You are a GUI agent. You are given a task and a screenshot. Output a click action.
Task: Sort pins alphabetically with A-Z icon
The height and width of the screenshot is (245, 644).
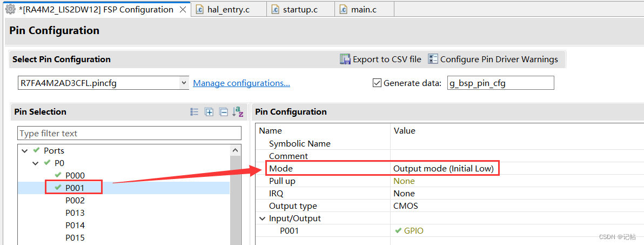[x=238, y=112]
